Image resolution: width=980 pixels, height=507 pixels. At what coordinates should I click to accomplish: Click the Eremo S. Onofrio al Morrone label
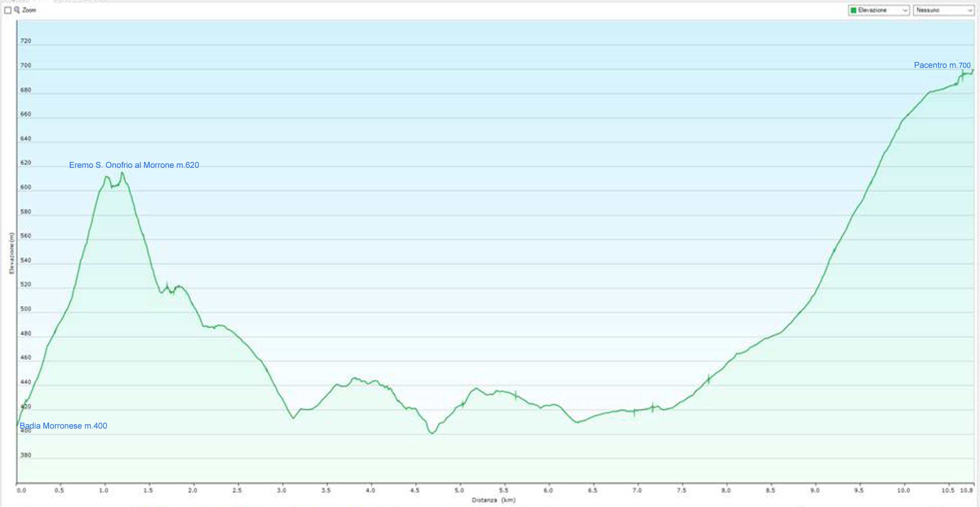[134, 165]
